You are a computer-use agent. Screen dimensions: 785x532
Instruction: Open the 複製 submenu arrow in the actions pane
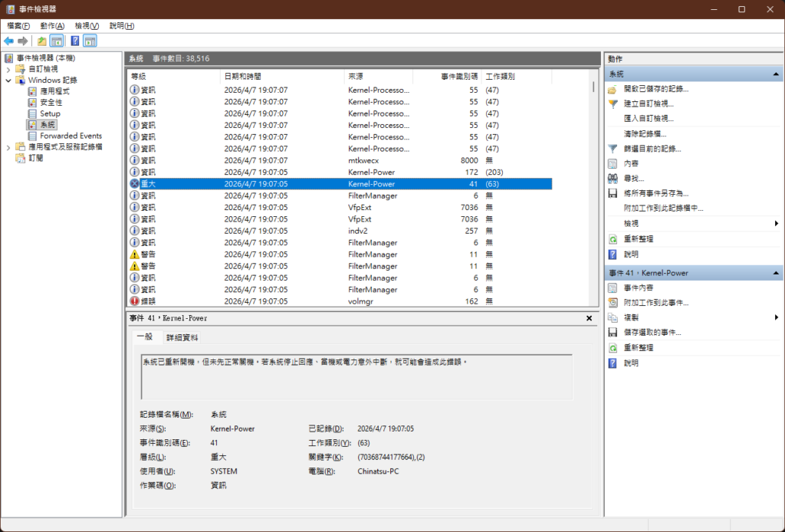[777, 317]
